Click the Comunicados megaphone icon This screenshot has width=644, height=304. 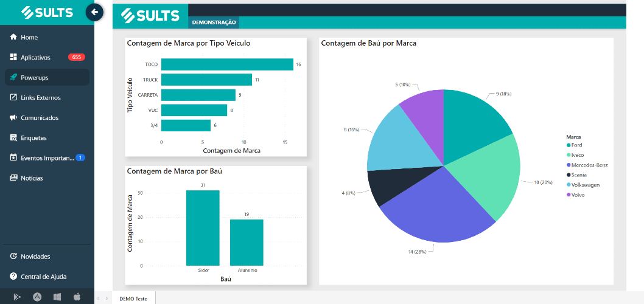pyautogui.click(x=13, y=117)
